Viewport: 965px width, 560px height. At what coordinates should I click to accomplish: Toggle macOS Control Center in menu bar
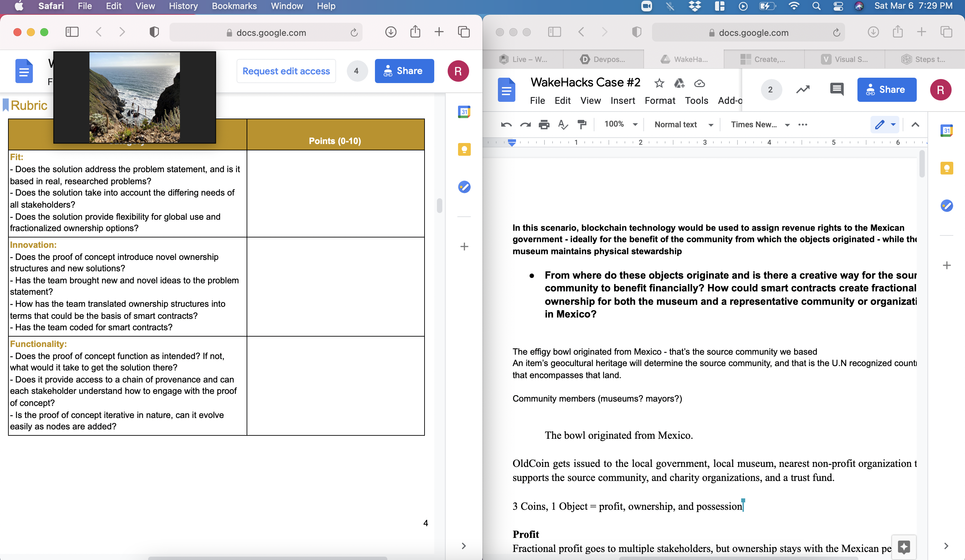point(838,6)
